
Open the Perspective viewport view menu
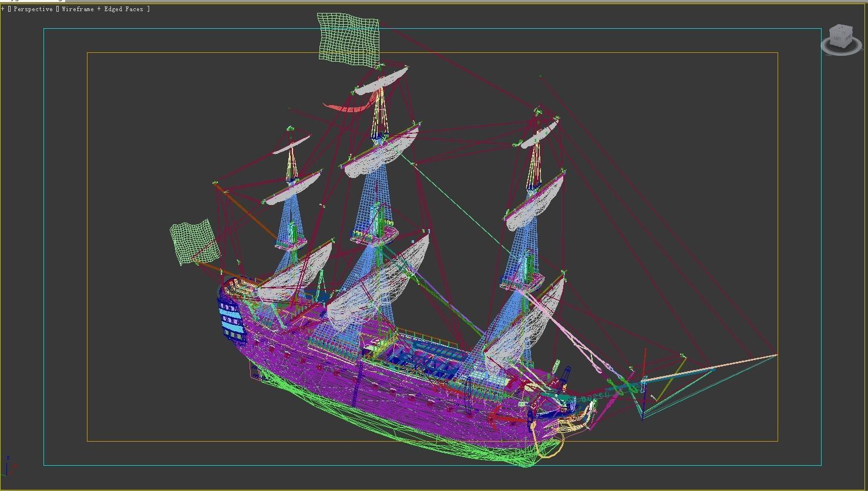(x=33, y=9)
